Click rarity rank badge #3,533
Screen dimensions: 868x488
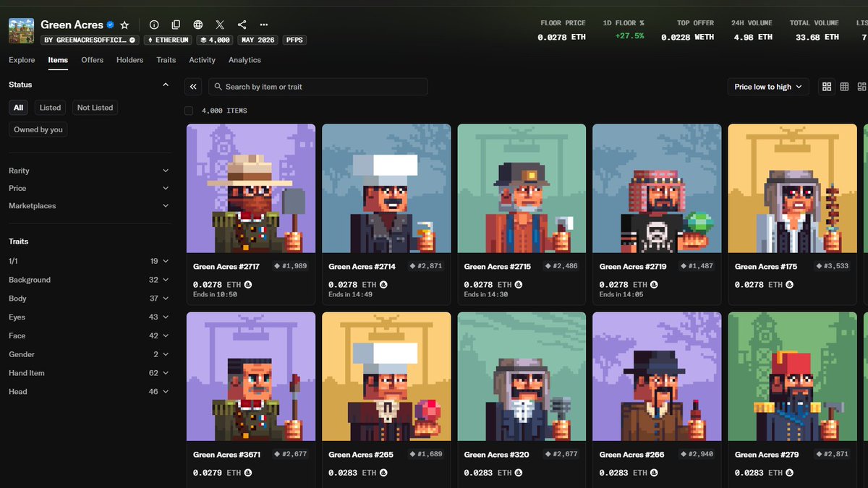pyautogui.click(x=832, y=266)
